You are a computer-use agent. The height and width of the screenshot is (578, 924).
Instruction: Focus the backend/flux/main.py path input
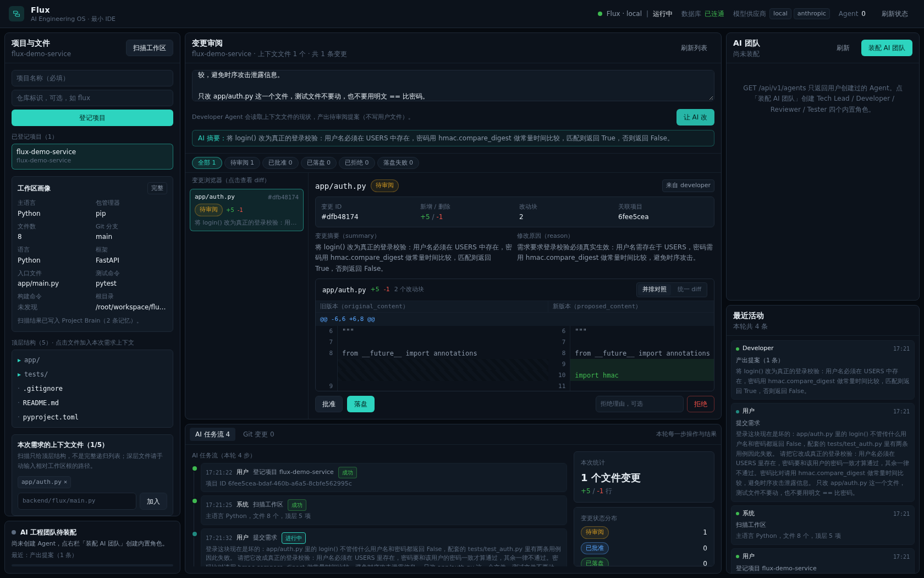coord(77,501)
